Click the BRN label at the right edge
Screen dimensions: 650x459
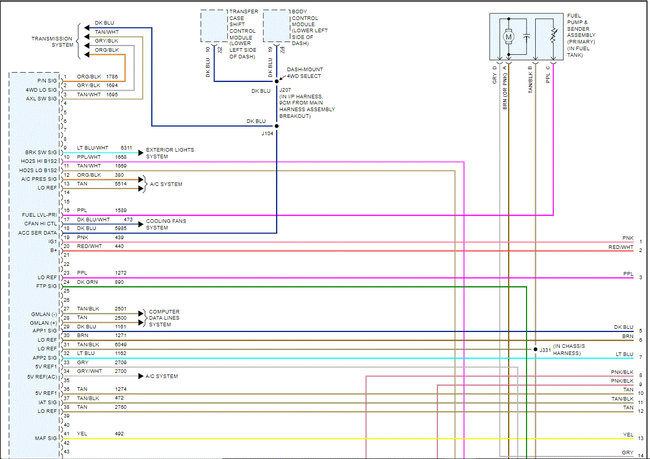(628, 336)
